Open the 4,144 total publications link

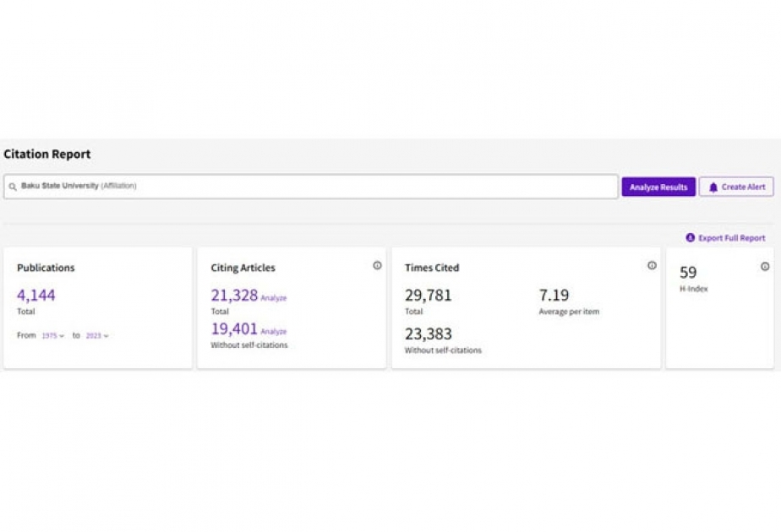pos(35,295)
